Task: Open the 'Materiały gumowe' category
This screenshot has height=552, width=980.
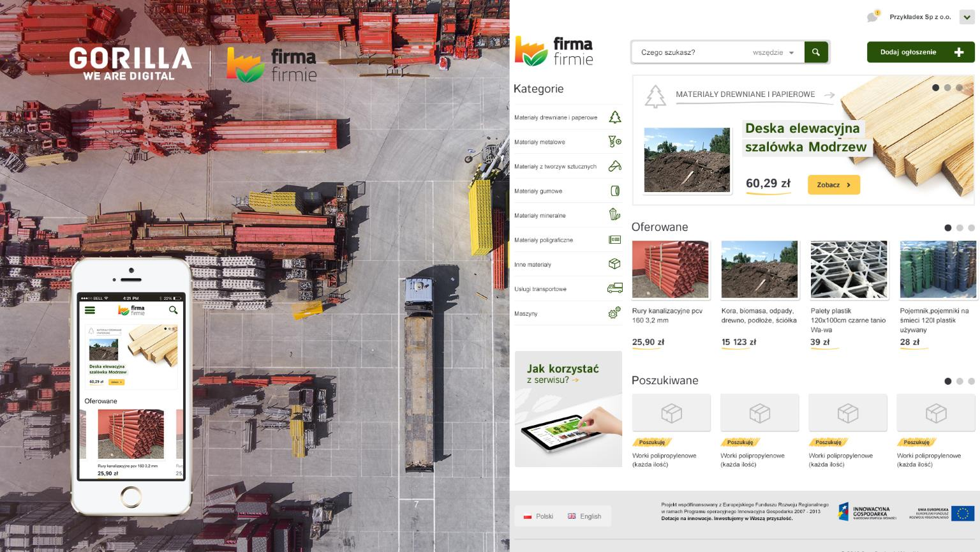Action: pyautogui.click(x=538, y=191)
